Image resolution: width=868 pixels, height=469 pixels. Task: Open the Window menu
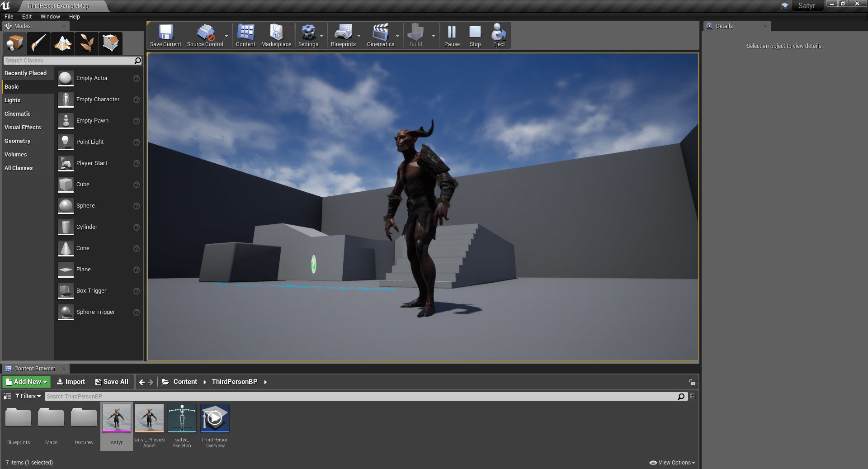(x=50, y=16)
